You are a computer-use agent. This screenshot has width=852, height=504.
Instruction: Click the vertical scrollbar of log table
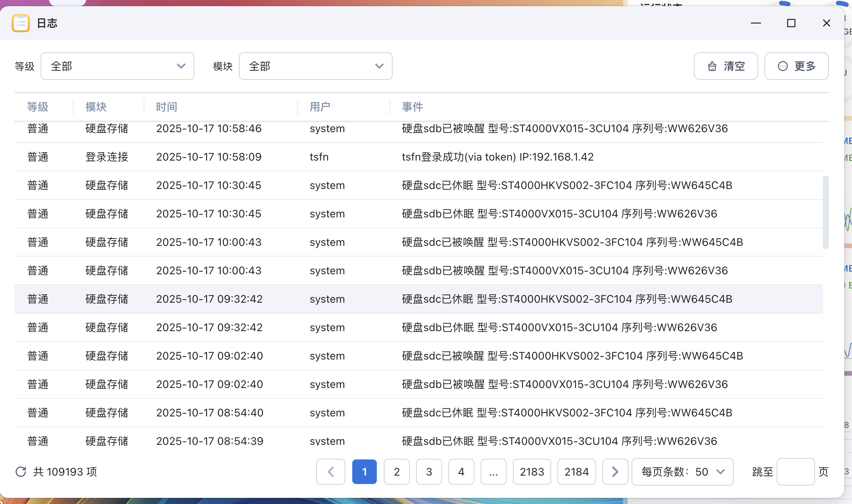pyautogui.click(x=825, y=212)
